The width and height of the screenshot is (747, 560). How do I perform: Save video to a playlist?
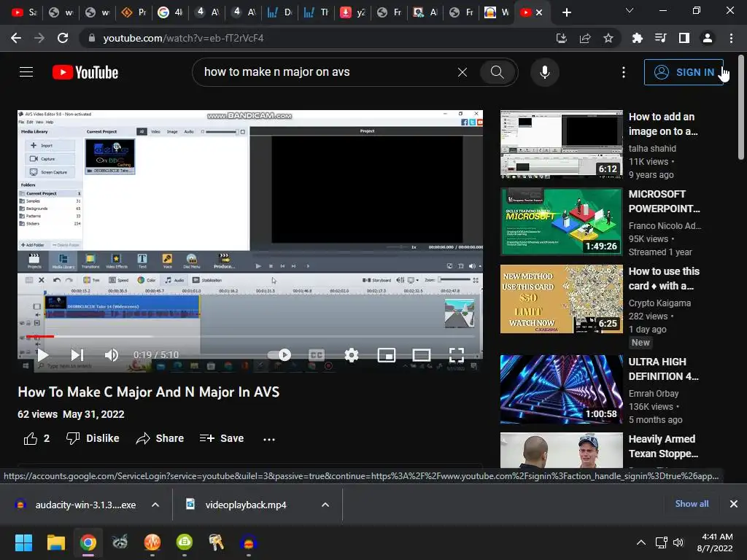pos(222,438)
